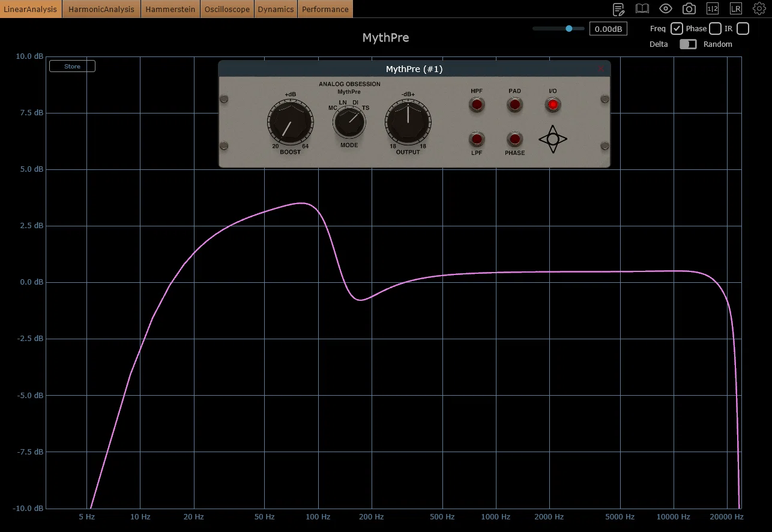Image resolution: width=772 pixels, height=532 pixels.
Task: Enable the IR checkbox
Action: coord(743,28)
